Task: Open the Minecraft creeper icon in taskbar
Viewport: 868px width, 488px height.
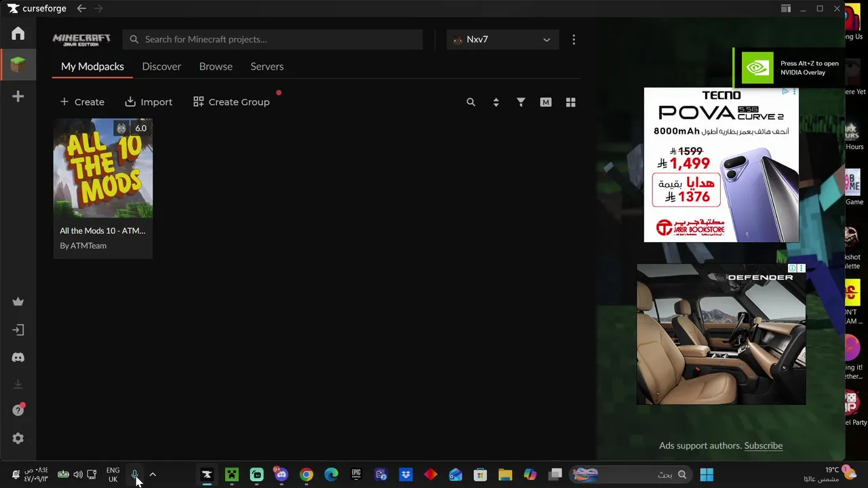Action: coord(232,474)
